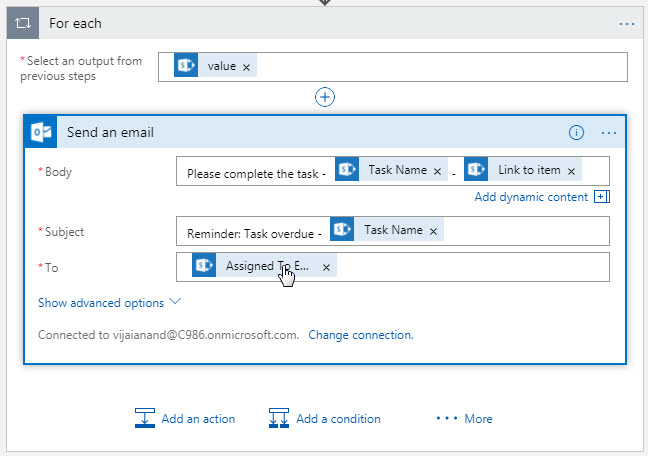Click the SharePoint icon on Link to item
This screenshot has height=456, width=648.
(476, 171)
